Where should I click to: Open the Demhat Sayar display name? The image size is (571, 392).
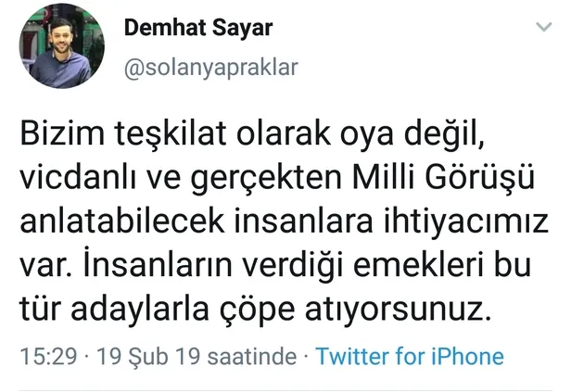(x=198, y=28)
